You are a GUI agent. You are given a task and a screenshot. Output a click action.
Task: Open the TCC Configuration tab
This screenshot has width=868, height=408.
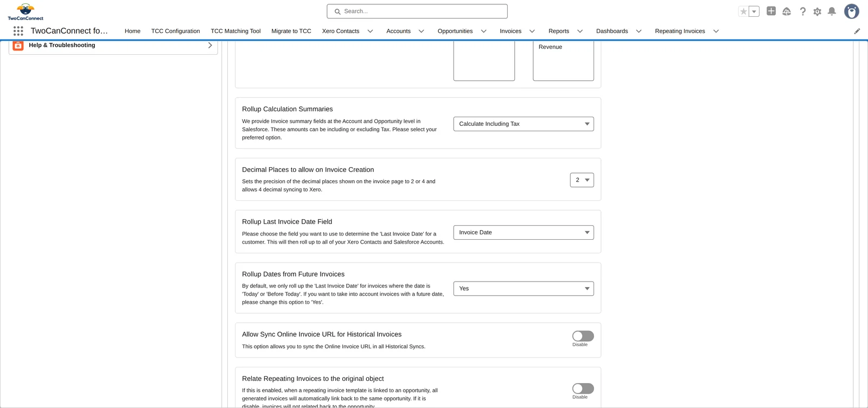175,31
